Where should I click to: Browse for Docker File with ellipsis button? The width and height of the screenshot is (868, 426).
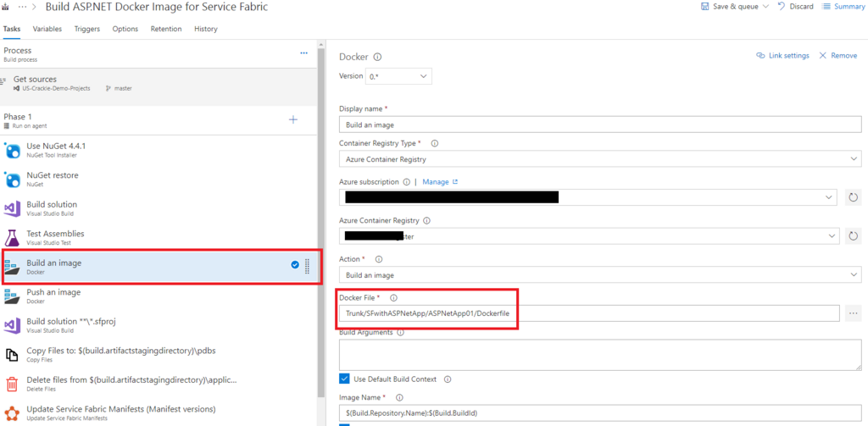click(x=853, y=313)
